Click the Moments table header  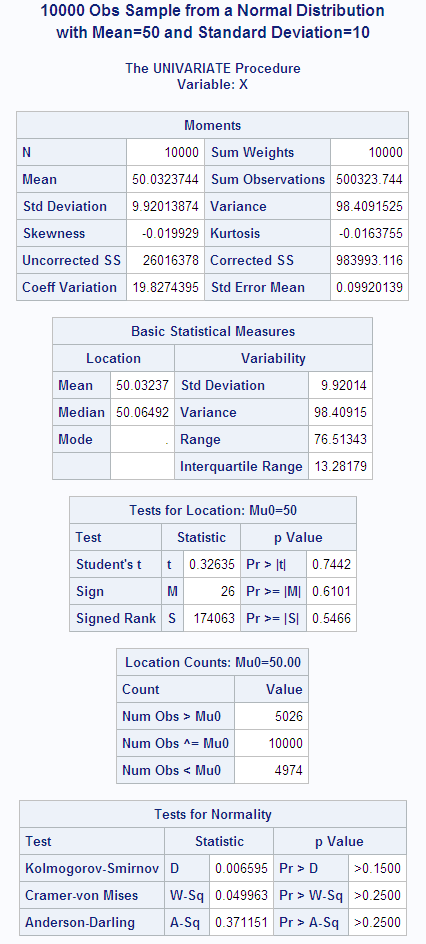[x=212, y=125]
